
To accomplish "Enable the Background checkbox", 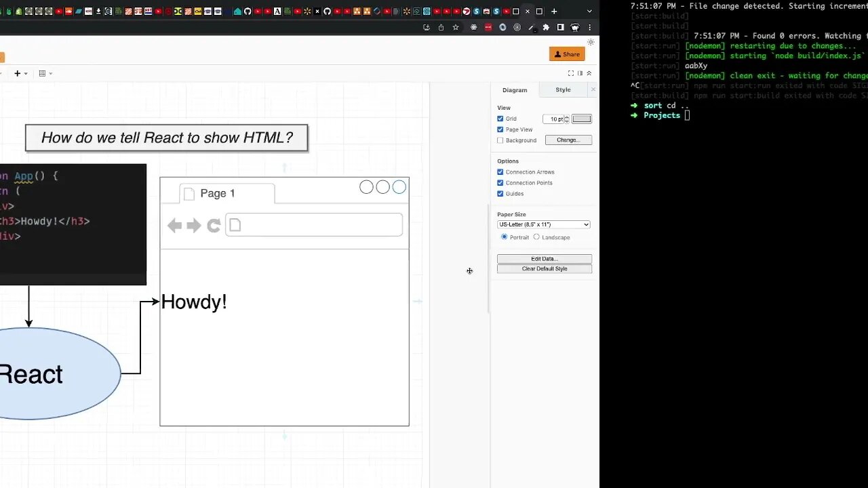I will click(x=500, y=140).
